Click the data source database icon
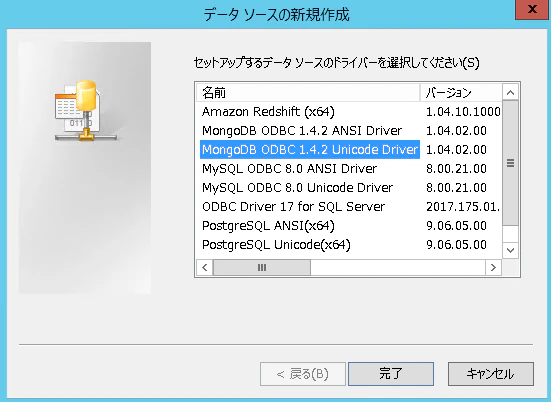This screenshot has height=402, width=551. (x=85, y=111)
